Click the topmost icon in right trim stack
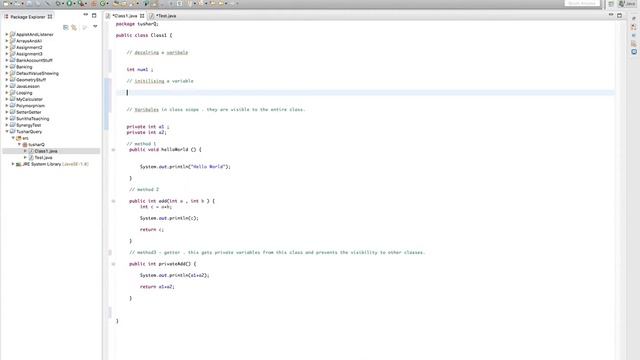640x360 pixels. click(x=634, y=19)
